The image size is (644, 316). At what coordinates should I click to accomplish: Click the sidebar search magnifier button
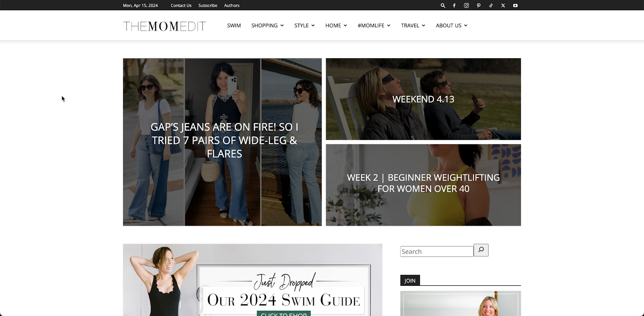[481, 250]
